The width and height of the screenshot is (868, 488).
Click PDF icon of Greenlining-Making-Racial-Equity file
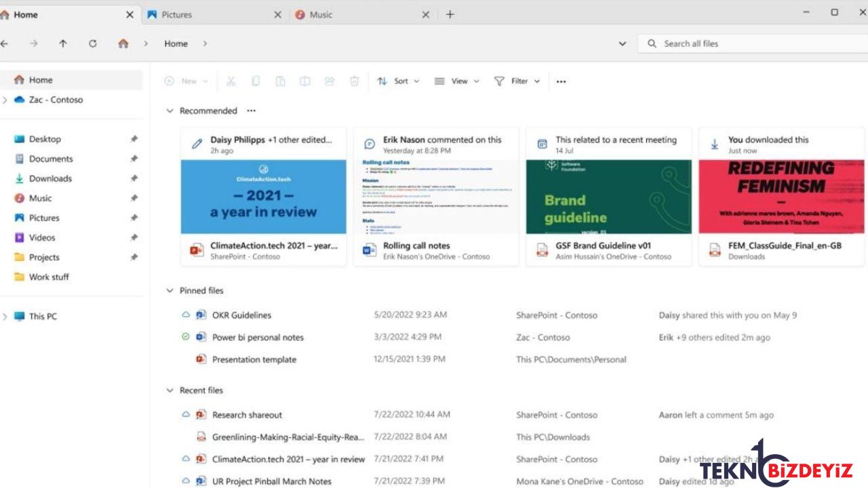pos(201,437)
